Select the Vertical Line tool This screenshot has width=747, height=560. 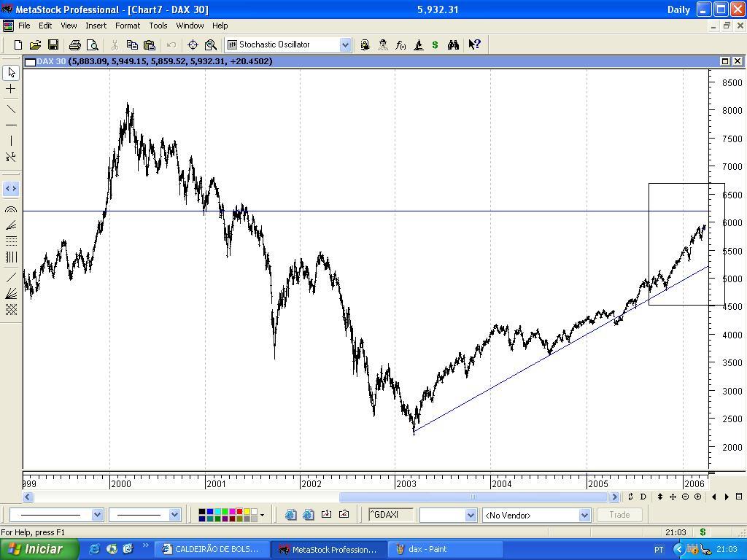click(11, 141)
